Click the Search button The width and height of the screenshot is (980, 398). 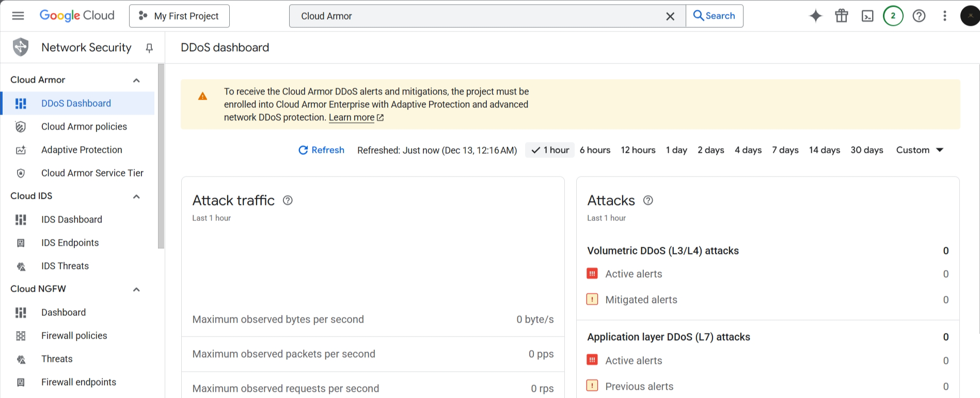[715, 16]
